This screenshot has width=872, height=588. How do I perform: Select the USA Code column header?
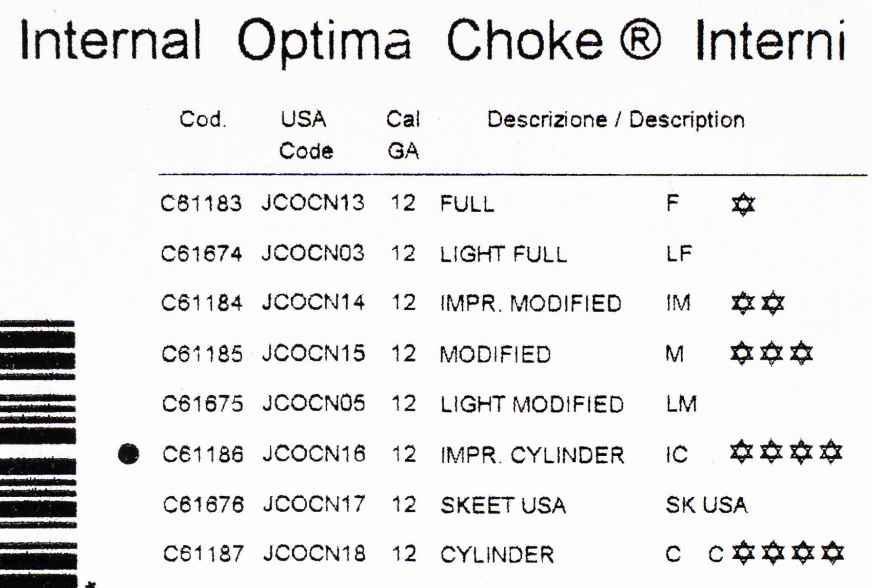coord(305,135)
